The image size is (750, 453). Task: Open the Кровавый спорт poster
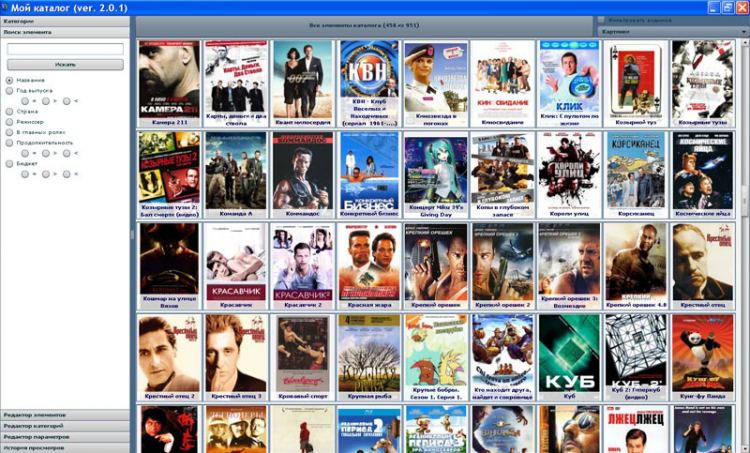pos(302,353)
